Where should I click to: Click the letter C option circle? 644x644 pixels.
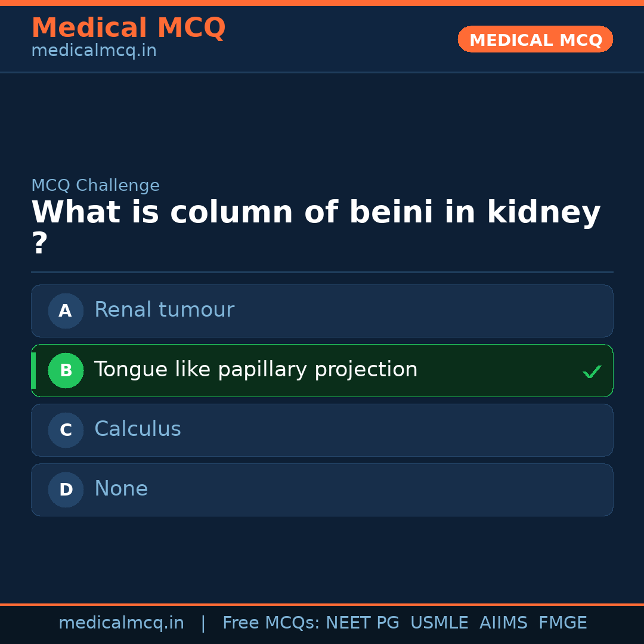click(x=66, y=430)
